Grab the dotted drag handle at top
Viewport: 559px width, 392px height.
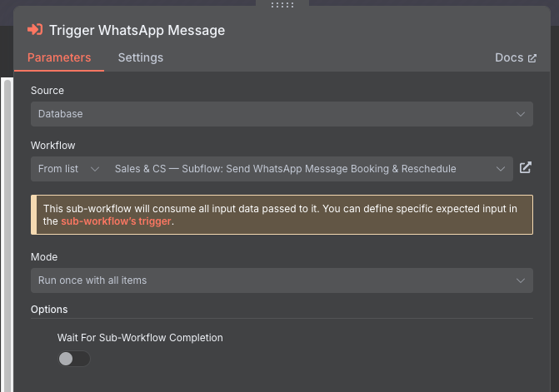[x=282, y=5]
